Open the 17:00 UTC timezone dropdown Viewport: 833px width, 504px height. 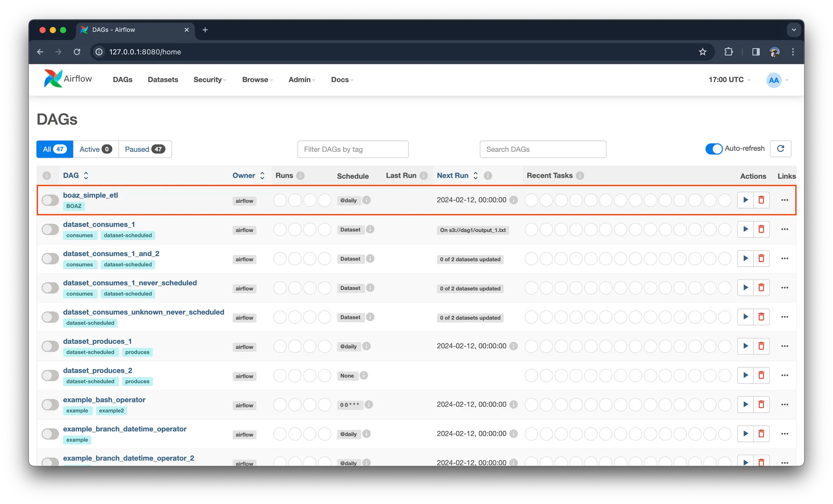[729, 80]
